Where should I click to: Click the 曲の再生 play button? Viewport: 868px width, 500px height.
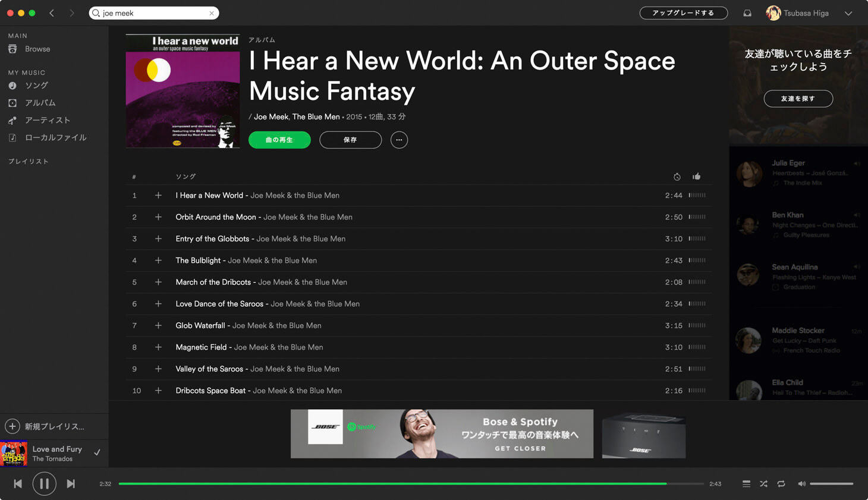coord(279,140)
